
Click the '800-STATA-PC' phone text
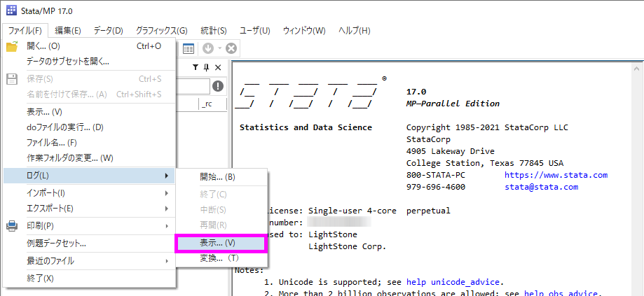tap(436, 175)
